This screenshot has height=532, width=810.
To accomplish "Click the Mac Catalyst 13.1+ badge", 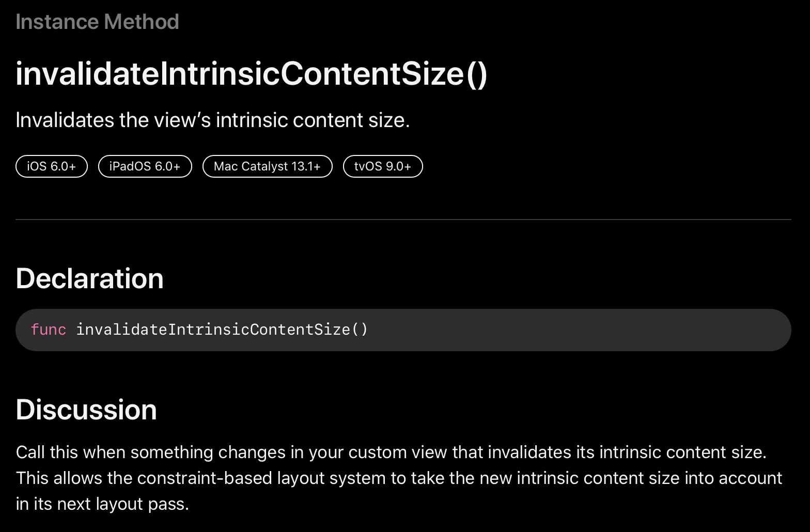I will click(x=267, y=166).
